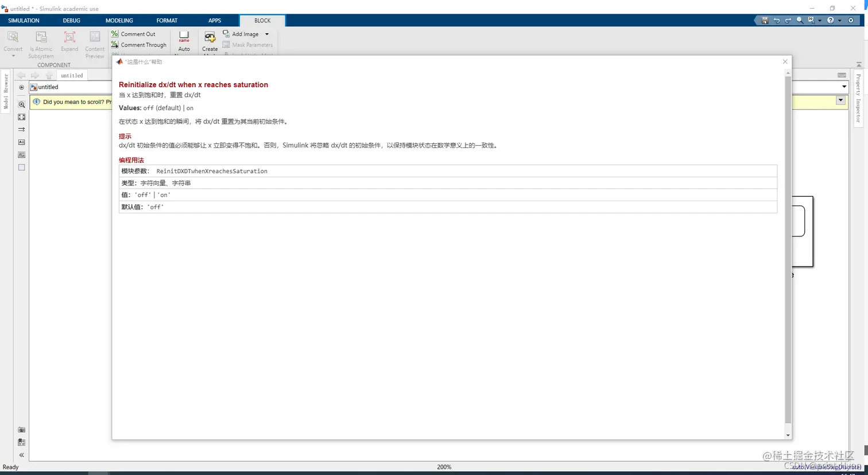Open the Convert block tool
This screenshot has width=868, height=475.
(13, 43)
